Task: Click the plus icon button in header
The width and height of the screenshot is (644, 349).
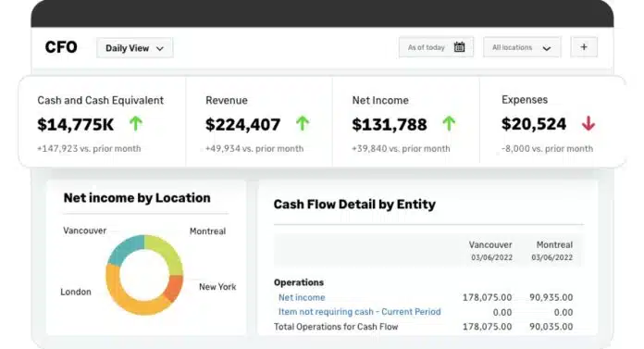Action: point(584,47)
